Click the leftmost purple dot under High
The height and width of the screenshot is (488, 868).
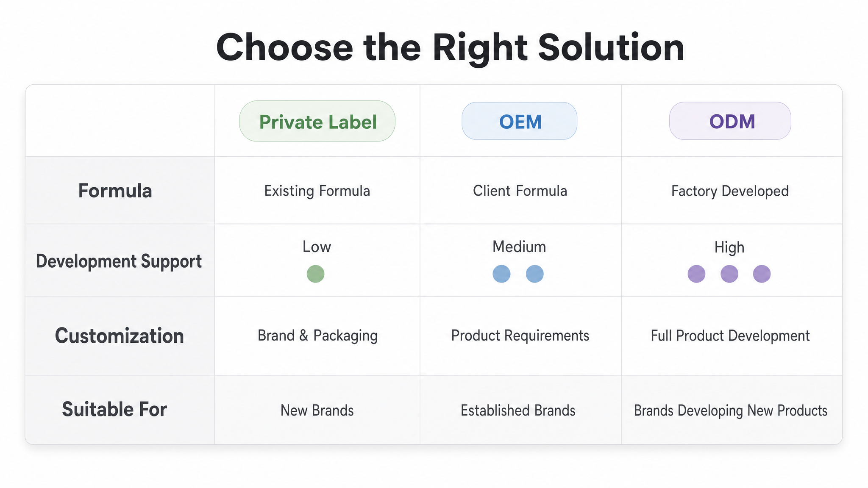[x=696, y=274]
